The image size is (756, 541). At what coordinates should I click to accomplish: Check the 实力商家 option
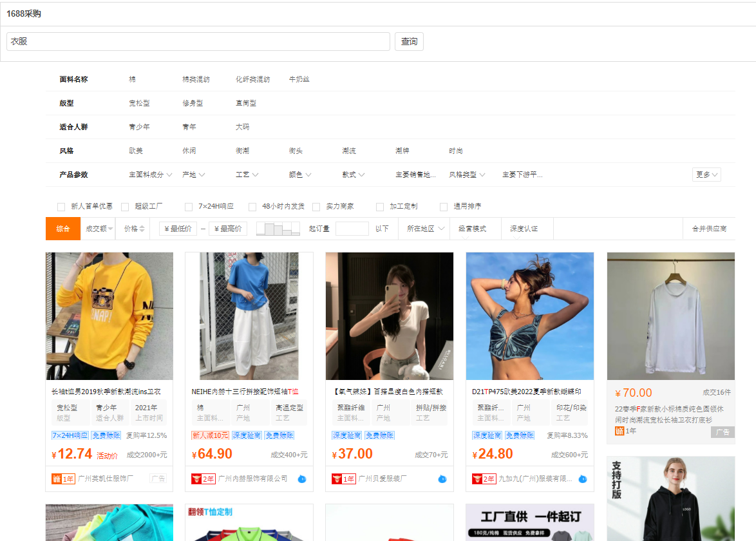[x=316, y=207]
